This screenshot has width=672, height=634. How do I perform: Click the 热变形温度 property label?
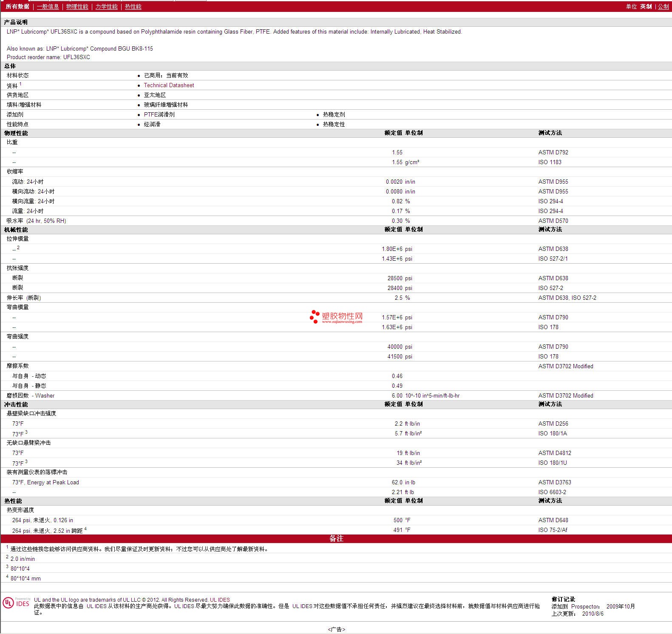pos(20,510)
